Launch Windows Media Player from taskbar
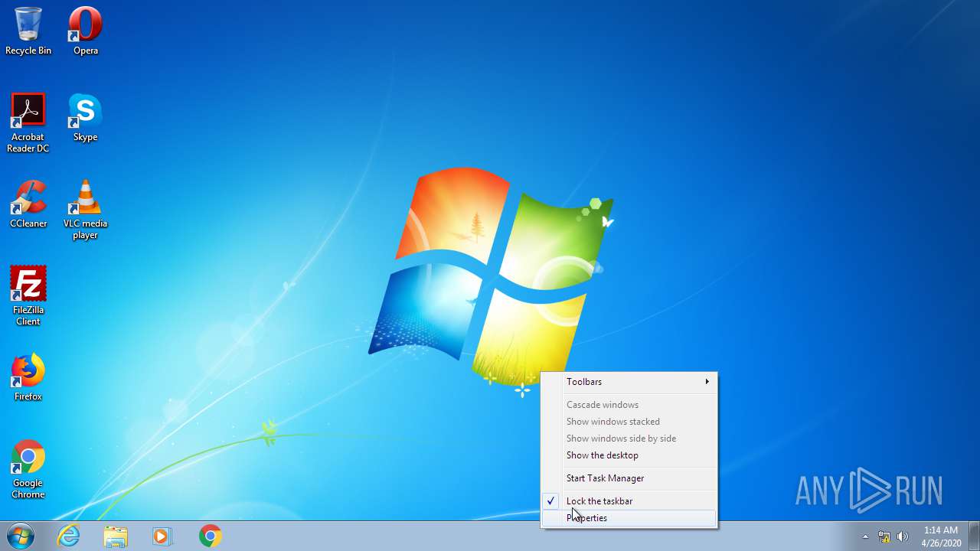The image size is (980, 551). [x=162, y=536]
